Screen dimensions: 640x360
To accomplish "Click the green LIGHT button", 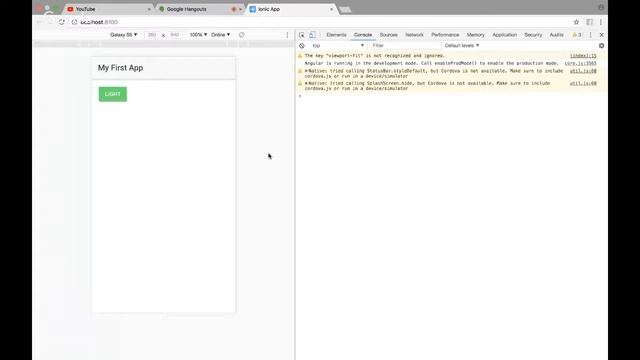I will tap(113, 94).
